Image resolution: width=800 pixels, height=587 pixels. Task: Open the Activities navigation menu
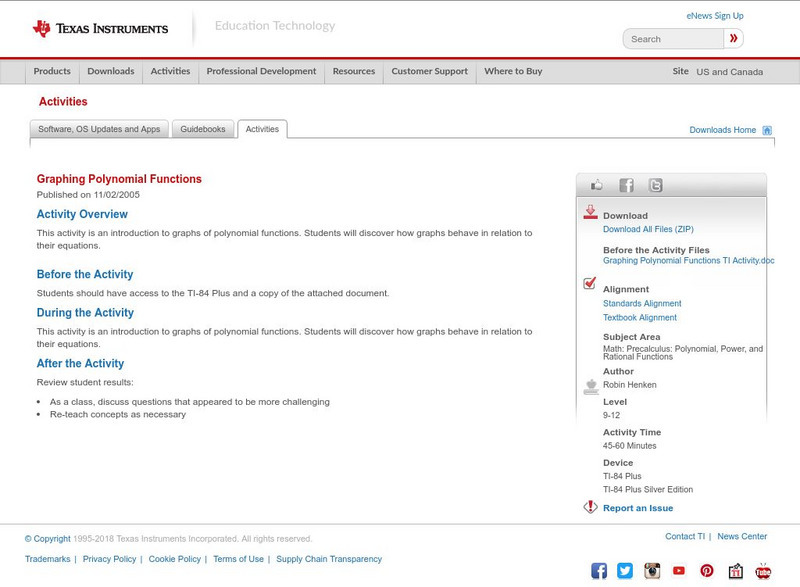[170, 71]
